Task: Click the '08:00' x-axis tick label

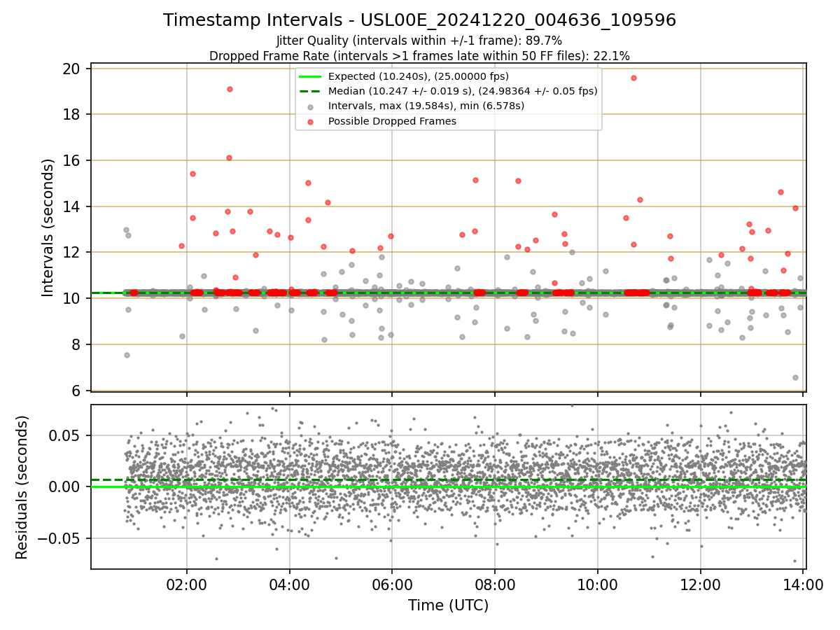Action: pos(495,584)
